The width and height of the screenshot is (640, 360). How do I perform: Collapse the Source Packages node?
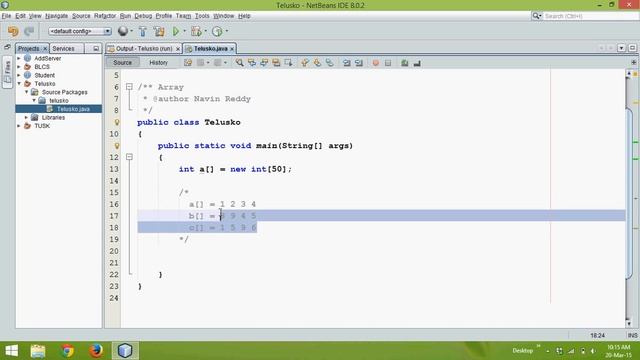click(x=27, y=92)
